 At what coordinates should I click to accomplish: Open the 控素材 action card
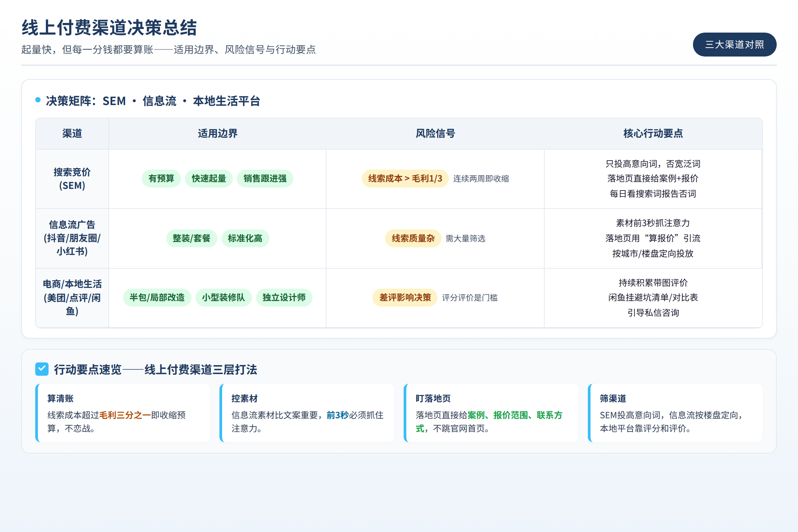point(307,413)
